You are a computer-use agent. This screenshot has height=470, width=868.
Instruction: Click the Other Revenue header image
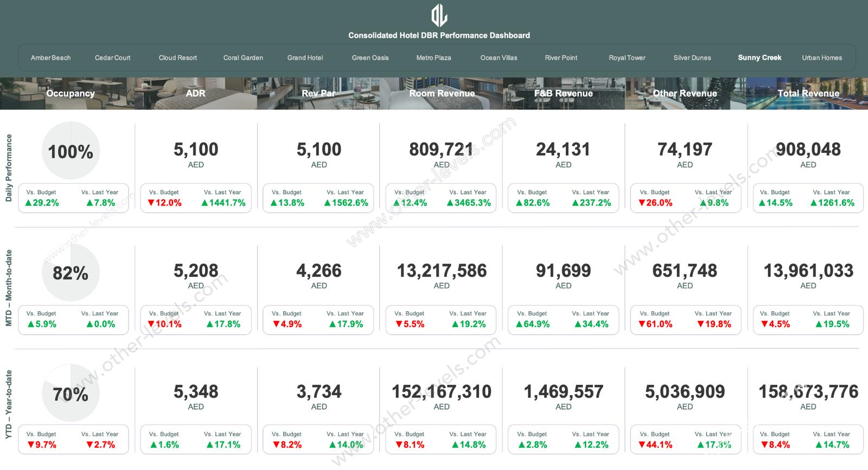tap(685, 93)
